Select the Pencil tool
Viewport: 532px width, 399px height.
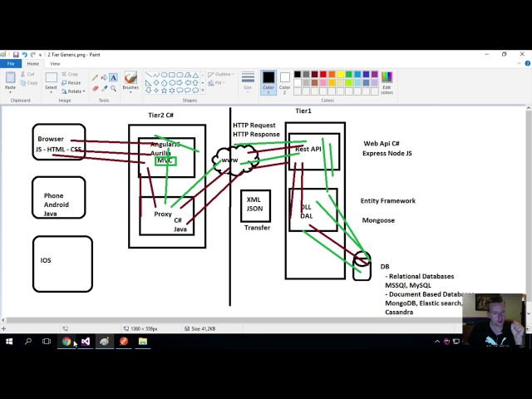tap(95, 77)
